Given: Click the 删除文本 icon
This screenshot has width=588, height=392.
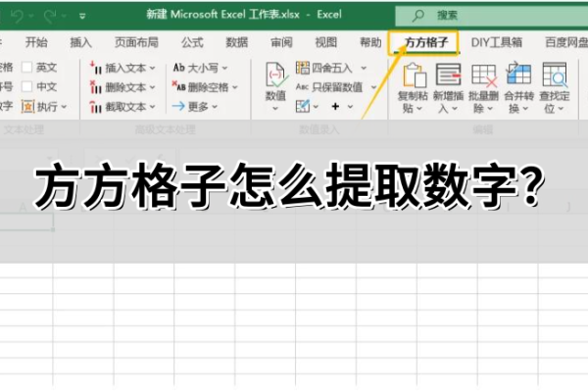Looking at the screenshot, I should (96, 87).
